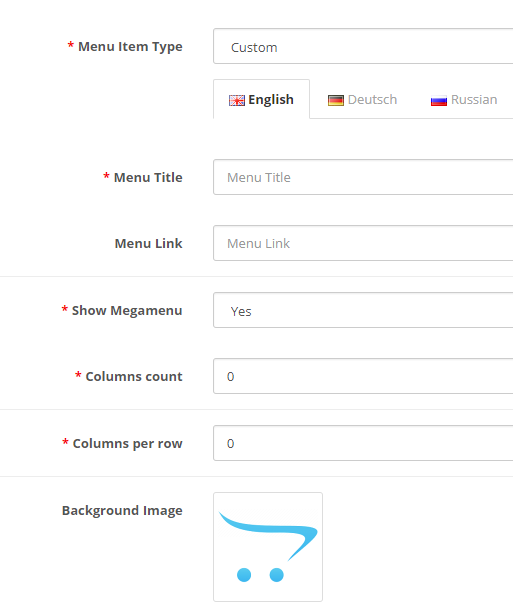Click the UK flag icon
The image size is (513, 614).
237,101
